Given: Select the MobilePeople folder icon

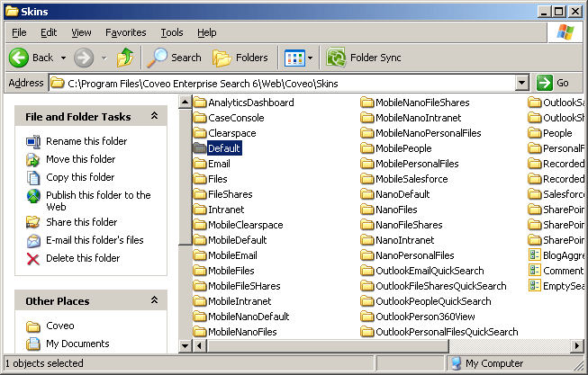Looking at the screenshot, I should click(367, 148).
